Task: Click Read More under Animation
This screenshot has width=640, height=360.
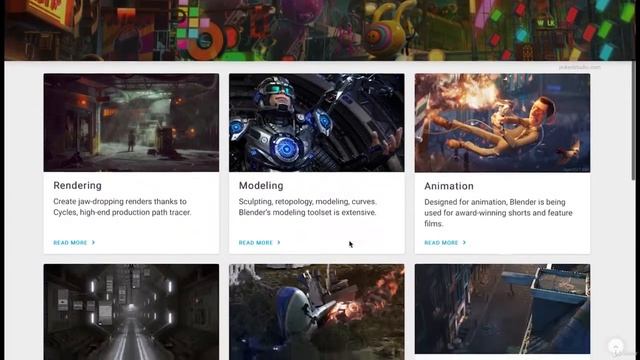Action: 441,242
